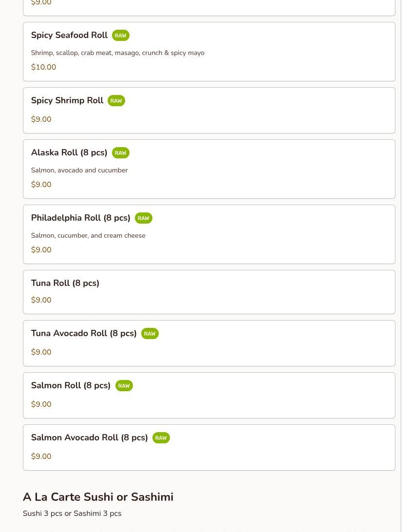Click the $10.00 Spicy Seafood price
This screenshot has width=411, height=532.
(x=43, y=67)
